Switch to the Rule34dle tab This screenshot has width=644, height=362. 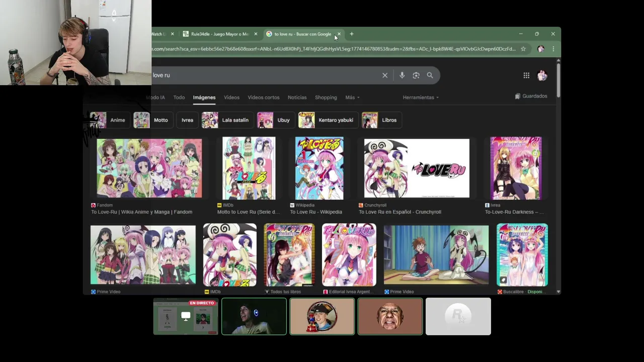(219, 34)
